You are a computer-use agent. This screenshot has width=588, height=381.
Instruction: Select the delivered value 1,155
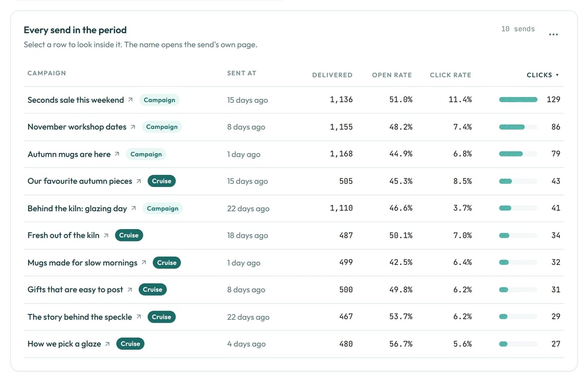tap(341, 127)
